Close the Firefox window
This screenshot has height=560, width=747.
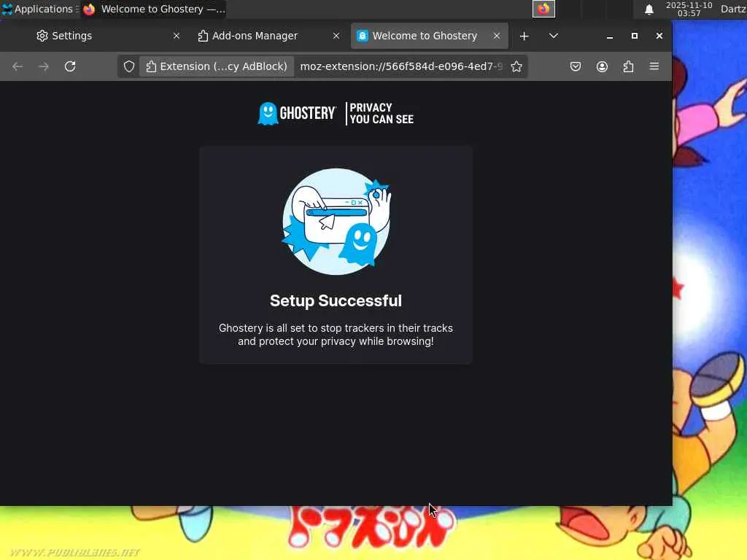pyautogui.click(x=659, y=36)
